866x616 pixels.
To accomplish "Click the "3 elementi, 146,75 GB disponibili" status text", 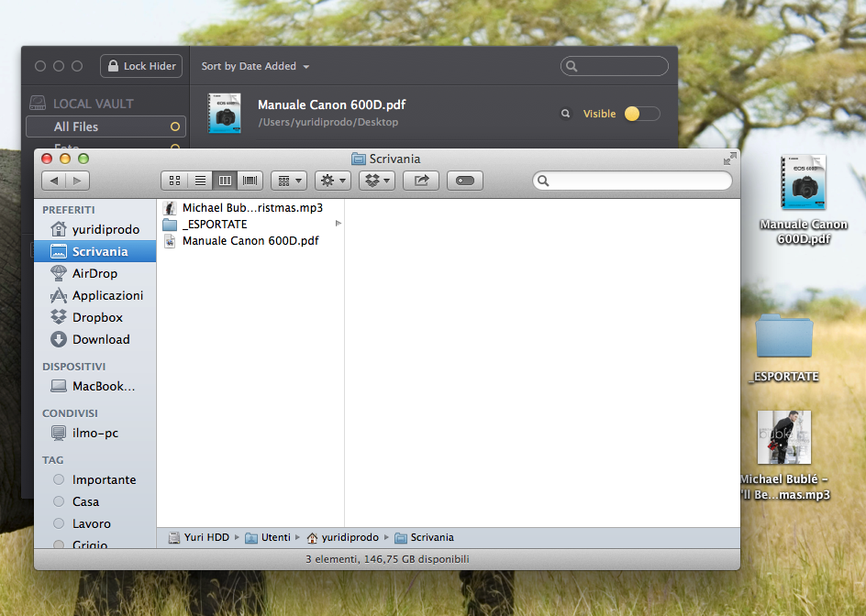I will coord(387,559).
